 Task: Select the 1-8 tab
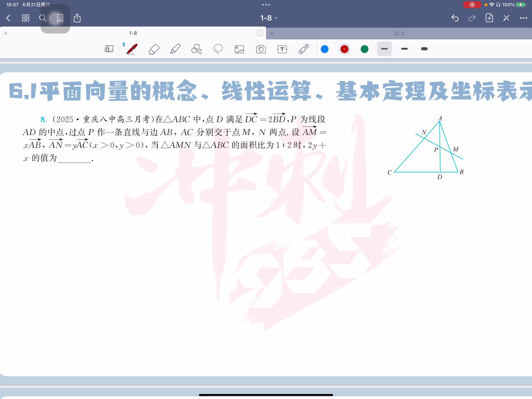(133, 33)
